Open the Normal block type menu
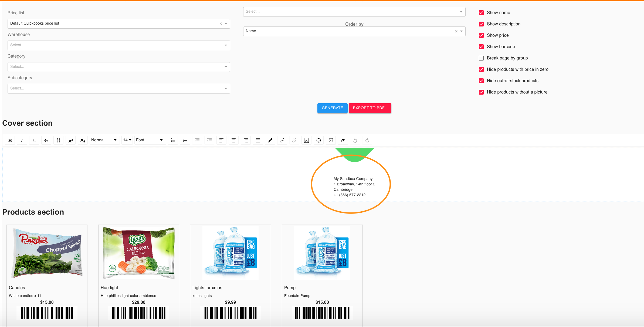 [x=104, y=140]
